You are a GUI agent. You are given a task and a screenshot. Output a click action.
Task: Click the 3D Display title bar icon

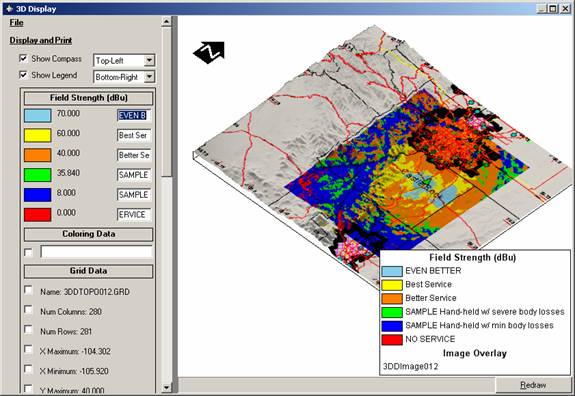coord(9,8)
